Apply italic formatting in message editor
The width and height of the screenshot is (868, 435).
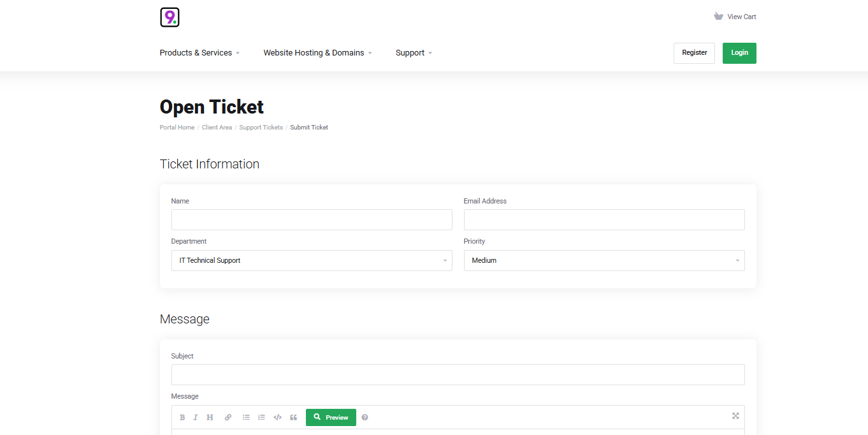click(196, 417)
